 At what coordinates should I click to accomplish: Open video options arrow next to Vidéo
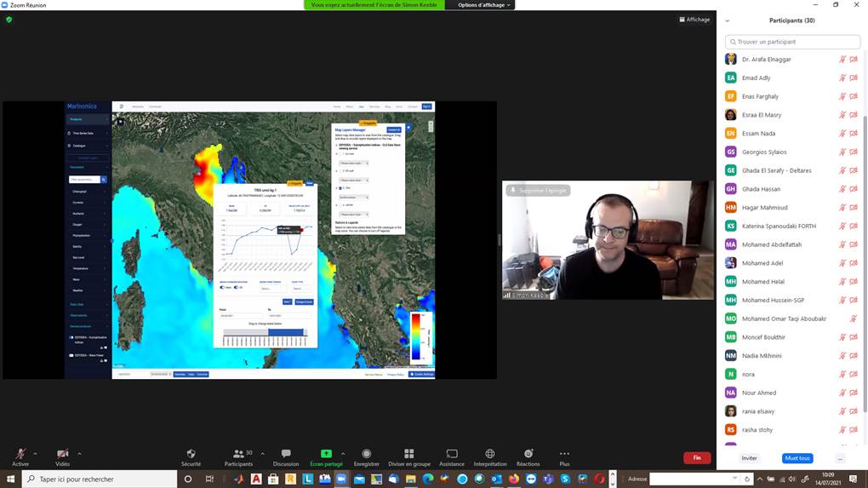(79, 454)
